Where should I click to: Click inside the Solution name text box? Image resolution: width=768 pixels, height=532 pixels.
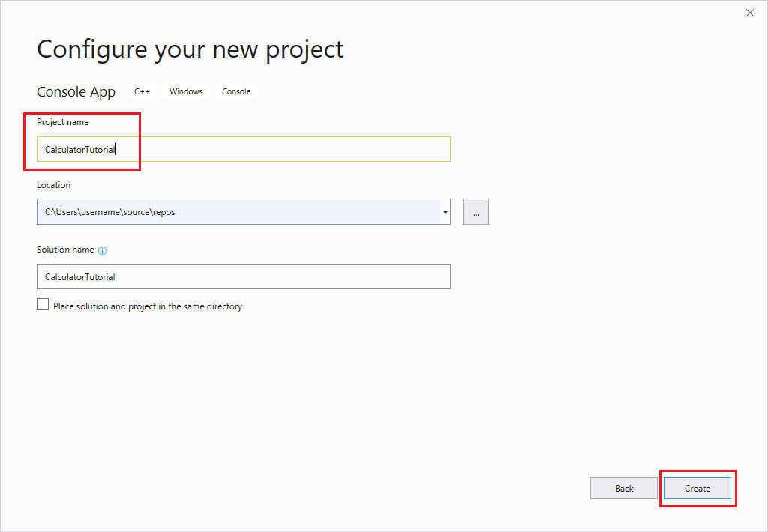243,276
